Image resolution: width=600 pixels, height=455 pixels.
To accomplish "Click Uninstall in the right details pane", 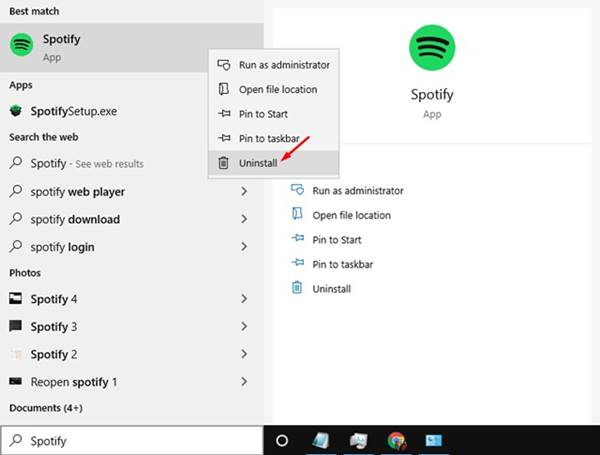I will pos(331,288).
